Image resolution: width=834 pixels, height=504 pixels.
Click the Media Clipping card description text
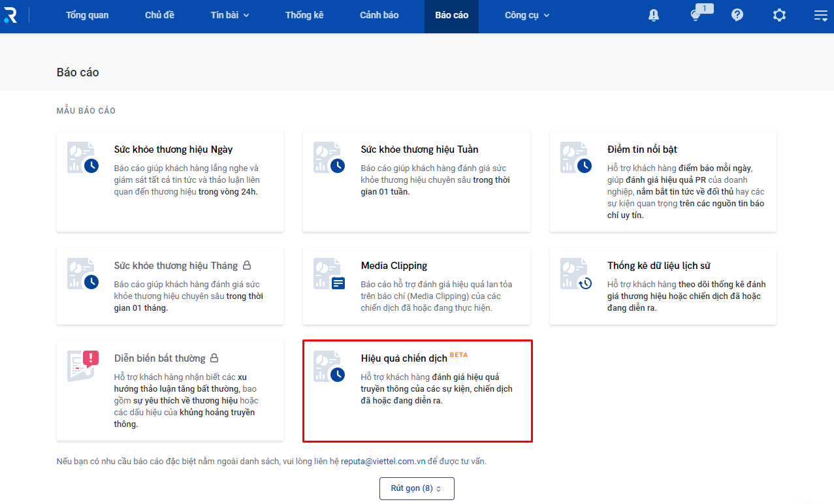coord(436,296)
